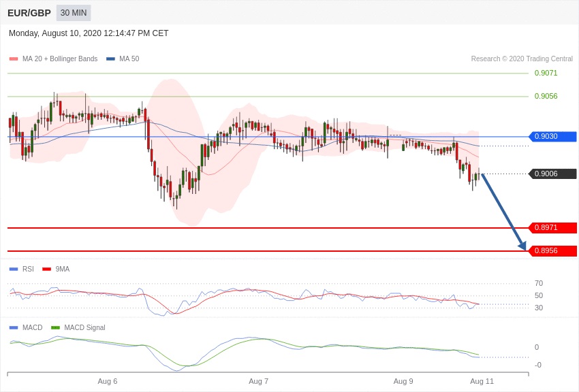
Task: Click the '9MA' legend label
Action: (63, 269)
